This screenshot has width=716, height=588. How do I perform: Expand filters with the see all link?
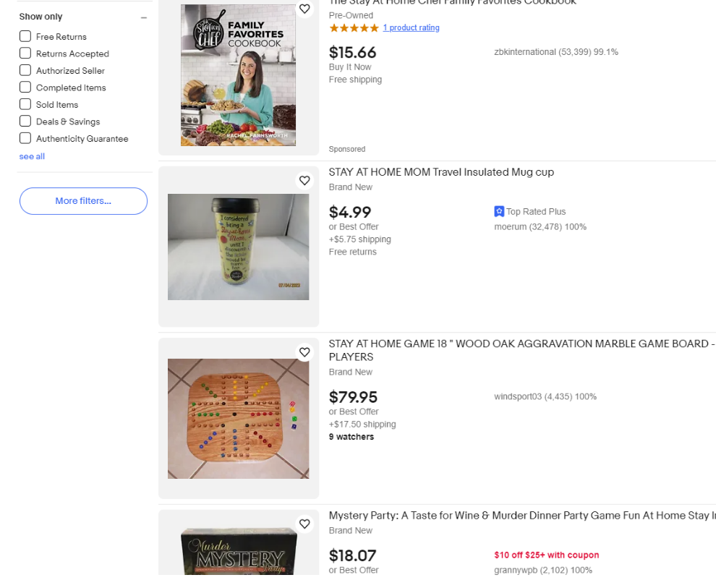[32, 156]
